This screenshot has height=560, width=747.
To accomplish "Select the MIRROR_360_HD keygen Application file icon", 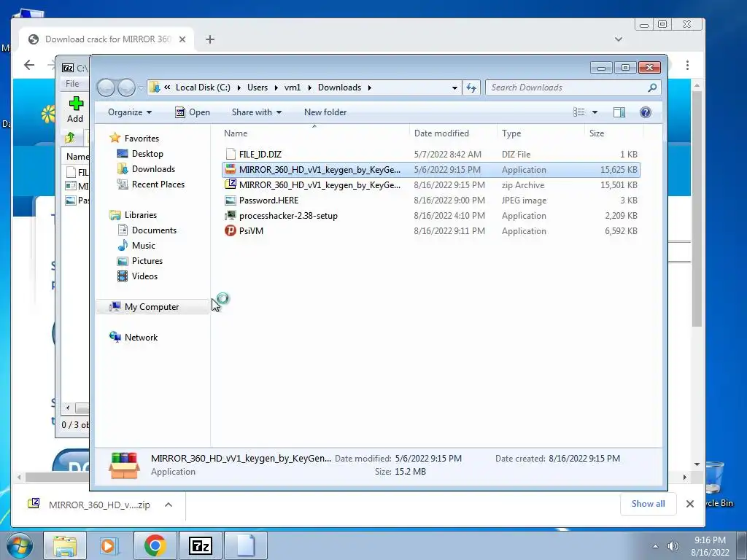I will [x=231, y=169].
